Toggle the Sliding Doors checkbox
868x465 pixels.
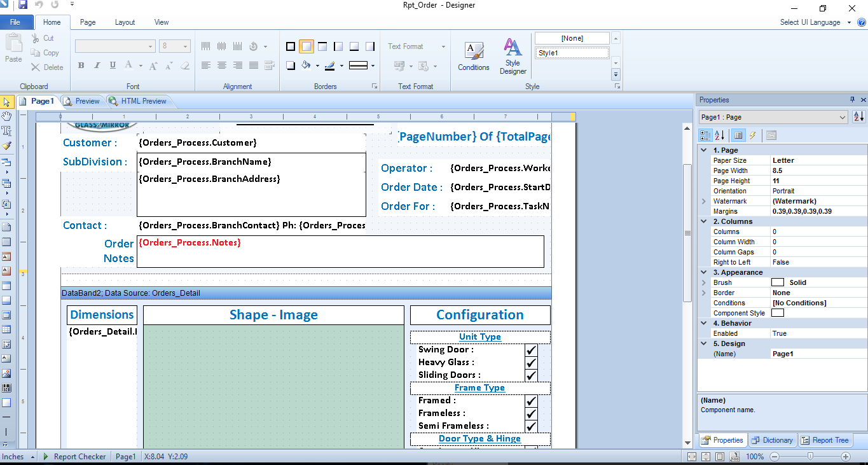click(x=531, y=375)
